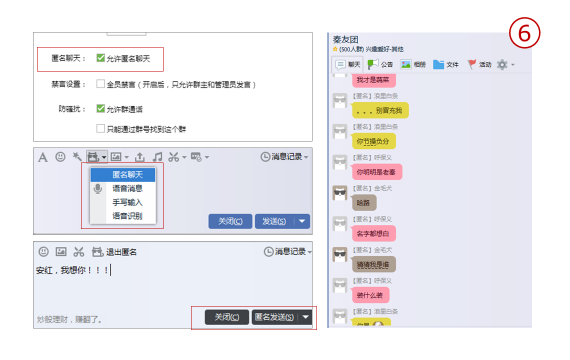Click the 炒股理财，赚翻了 ad link
This screenshot has width=570, height=360.
[69, 320]
